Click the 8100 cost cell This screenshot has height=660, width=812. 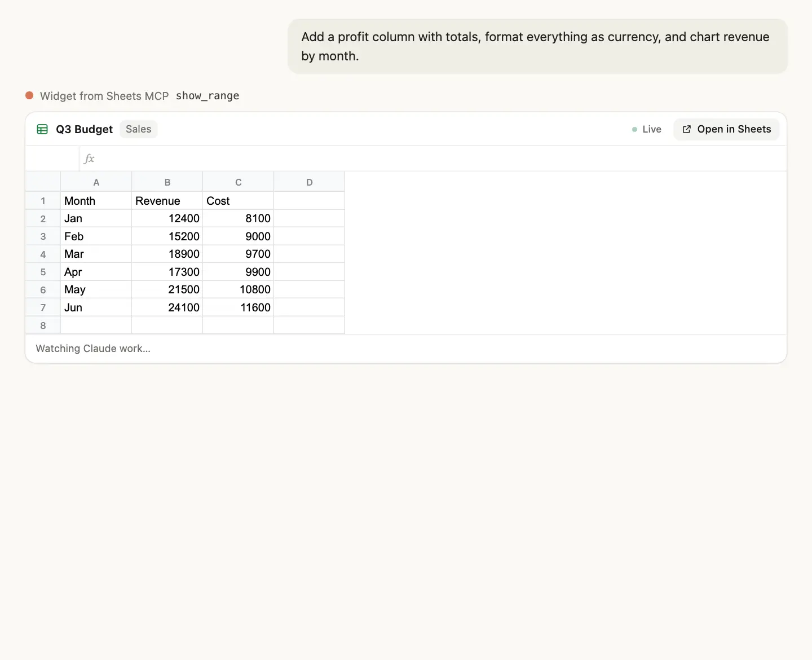pyautogui.click(x=239, y=218)
